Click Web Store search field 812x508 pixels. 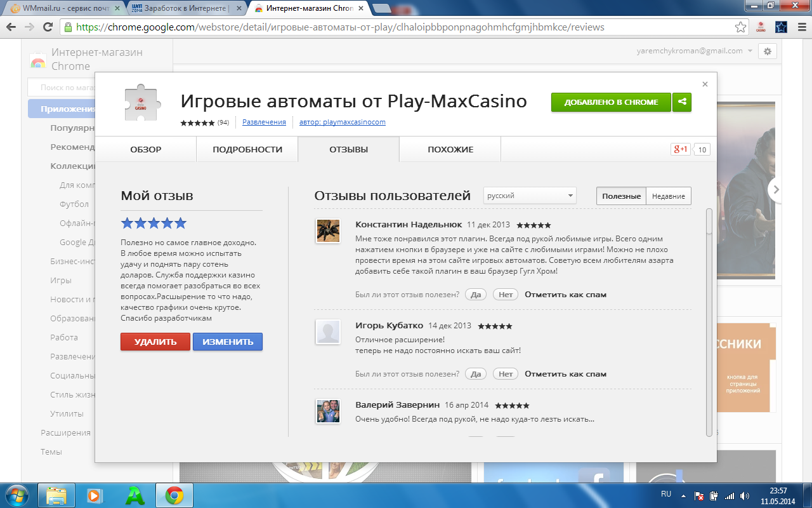click(x=62, y=88)
